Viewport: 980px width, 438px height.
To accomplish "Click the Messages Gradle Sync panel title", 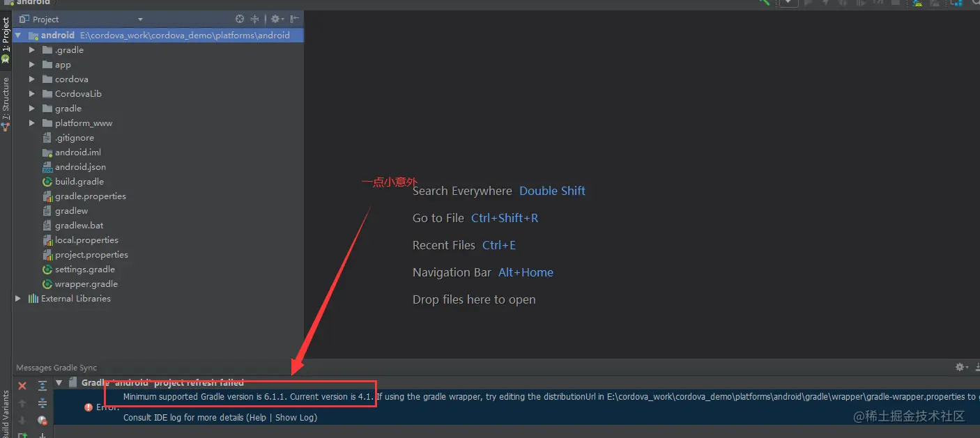I will (x=56, y=368).
